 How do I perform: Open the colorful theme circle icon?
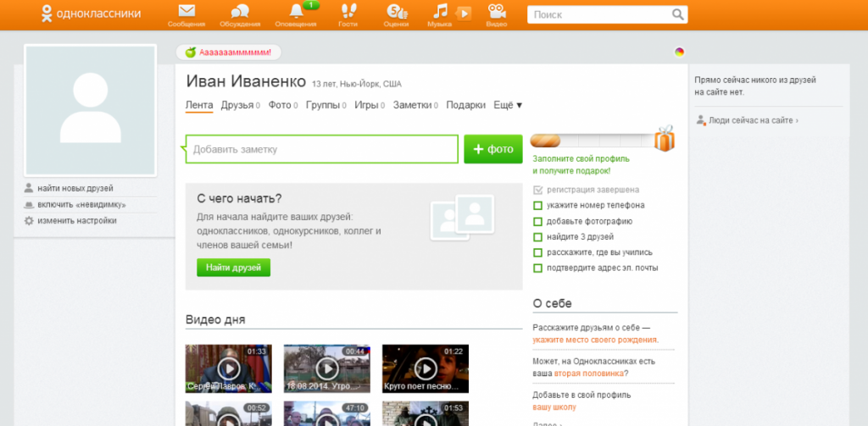tap(679, 52)
